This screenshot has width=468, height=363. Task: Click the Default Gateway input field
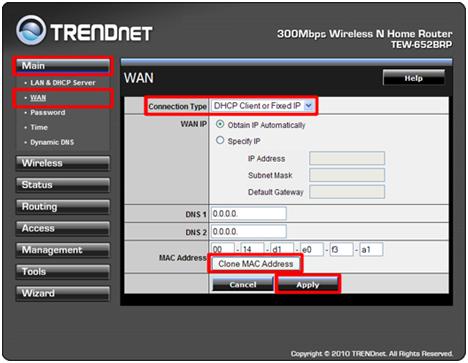coord(347,192)
